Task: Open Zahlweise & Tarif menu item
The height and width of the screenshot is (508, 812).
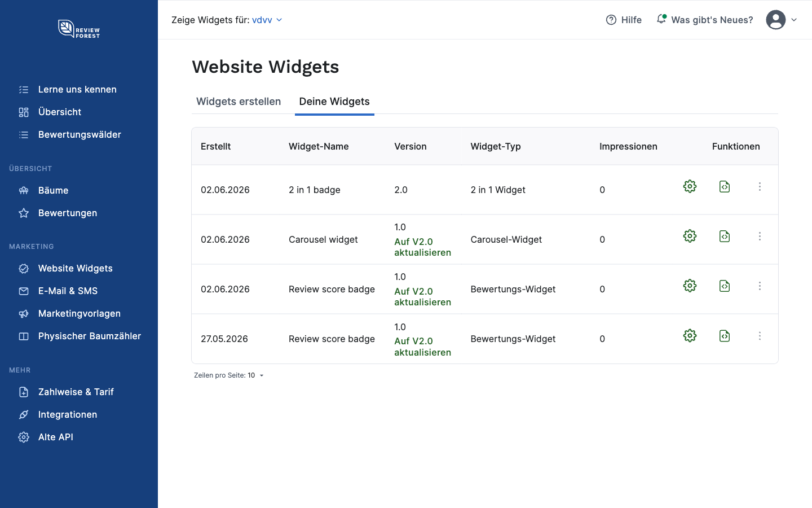Action: tap(76, 392)
